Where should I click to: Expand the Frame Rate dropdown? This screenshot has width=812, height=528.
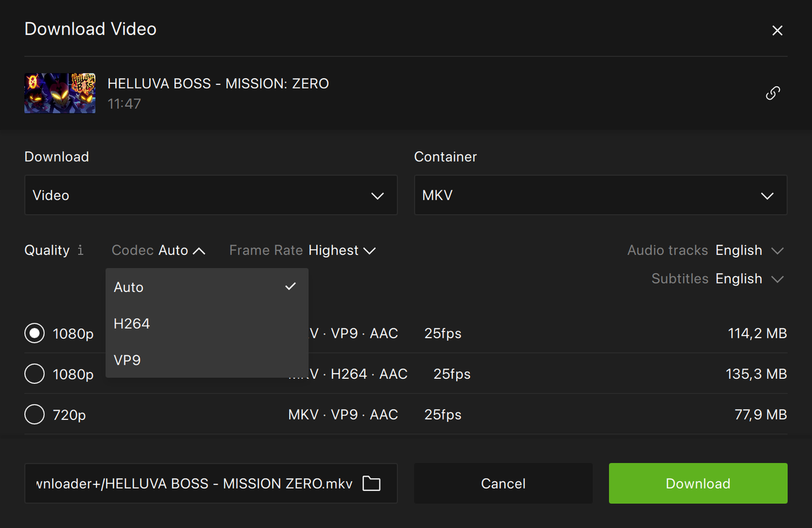tap(342, 251)
